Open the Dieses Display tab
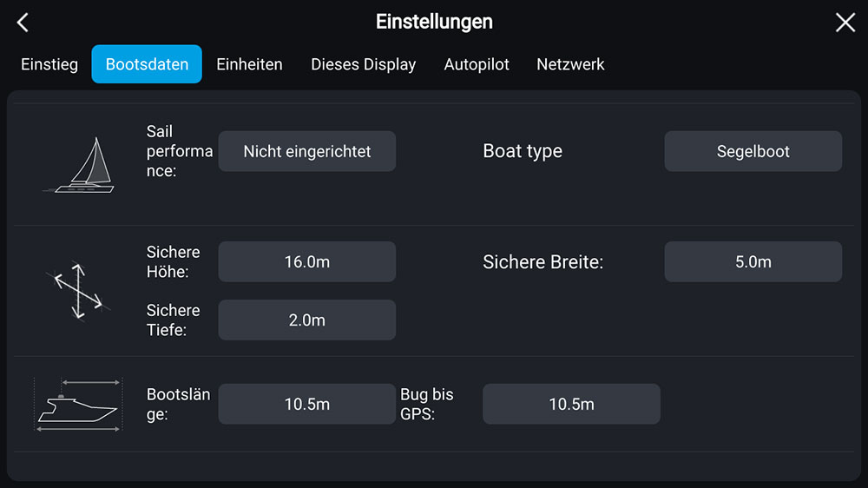 pyautogui.click(x=363, y=64)
